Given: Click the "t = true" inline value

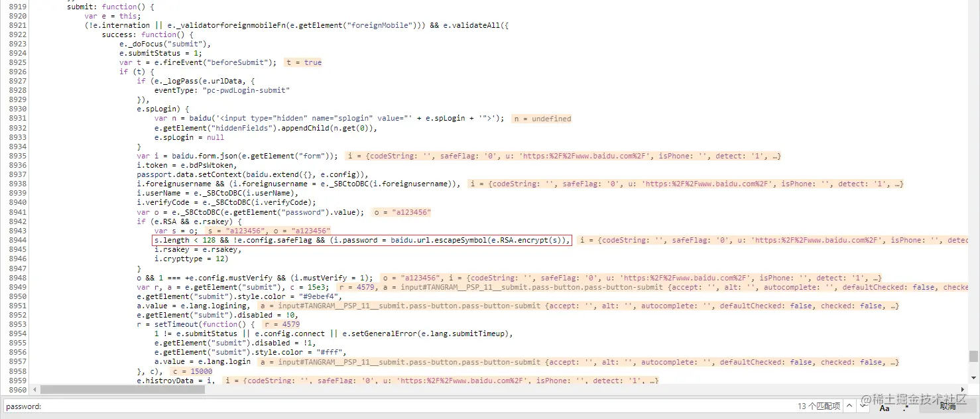Looking at the screenshot, I should click(303, 62).
